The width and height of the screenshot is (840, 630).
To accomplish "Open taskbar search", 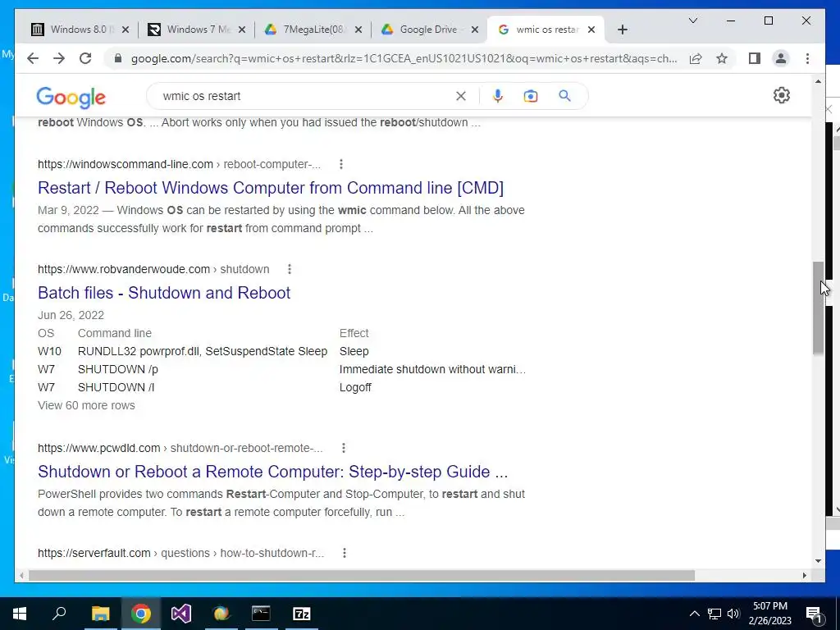I will (x=59, y=614).
